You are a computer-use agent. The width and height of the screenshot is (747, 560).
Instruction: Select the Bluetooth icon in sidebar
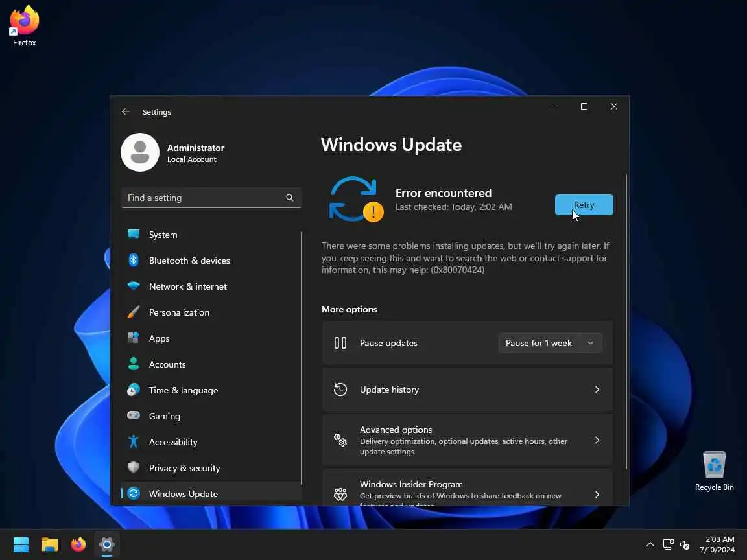134,260
